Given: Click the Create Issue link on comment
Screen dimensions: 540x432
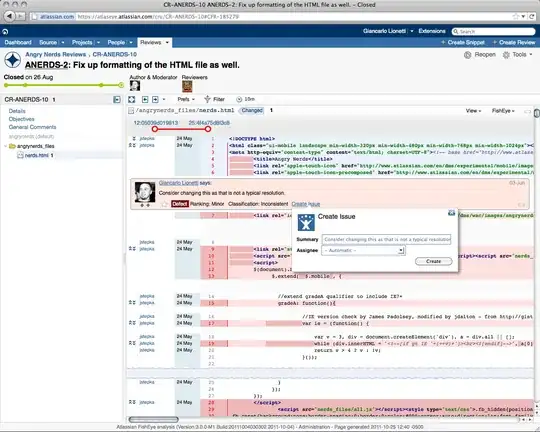Looking at the screenshot, I should coord(305,204).
